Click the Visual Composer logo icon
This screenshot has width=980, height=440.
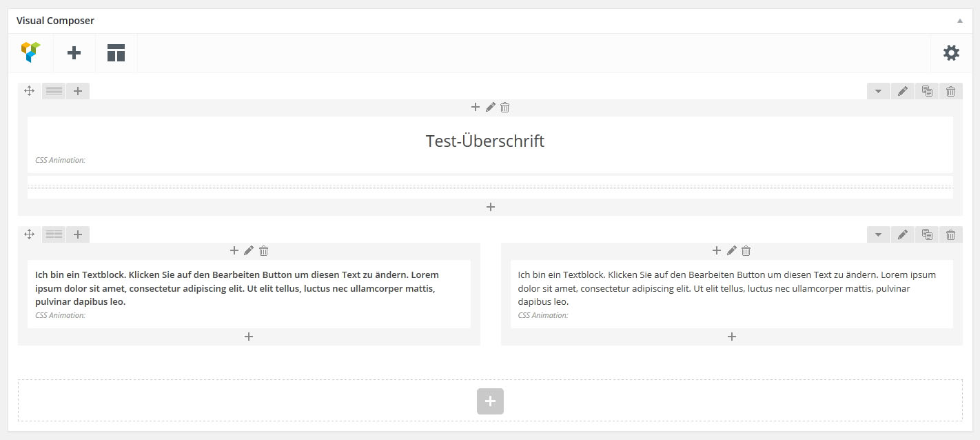pyautogui.click(x=31, y=52)
